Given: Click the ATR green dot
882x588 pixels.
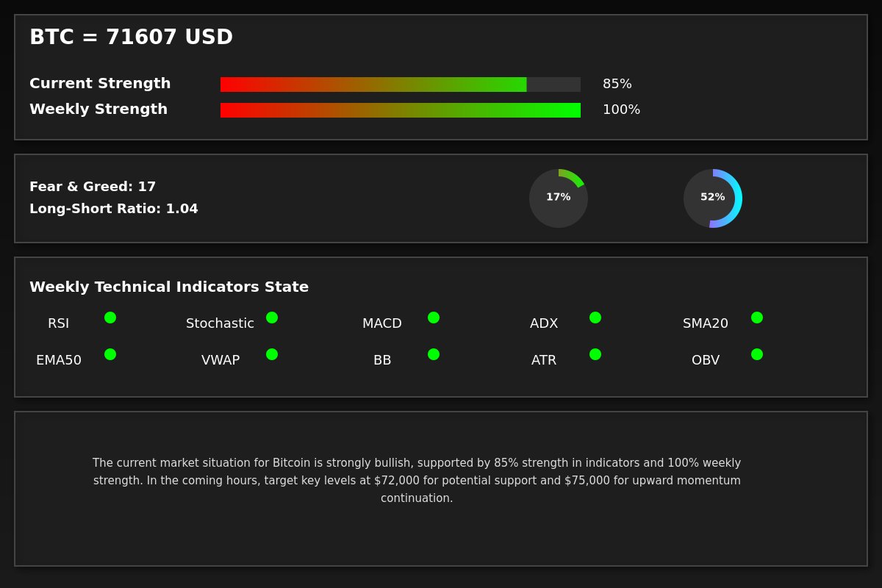Looking at the screenshot, I should (x=595, y=354).
